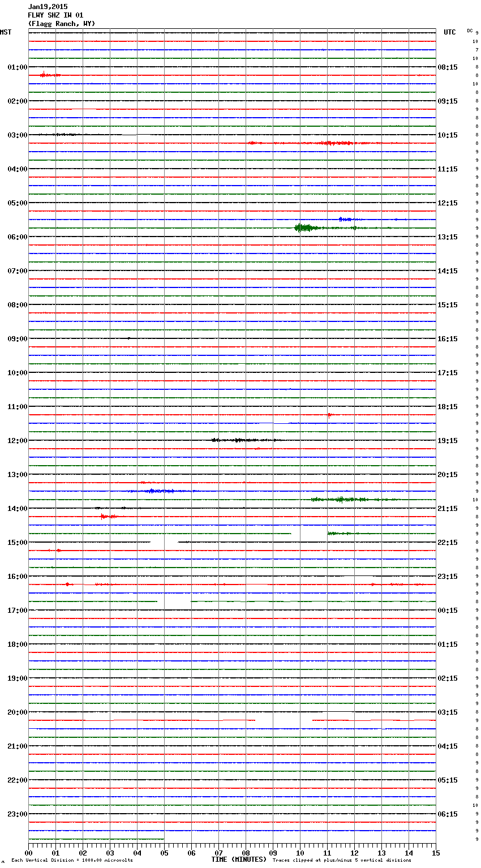This screenshot has width=481, height=868.
Task: Select the 12:00 MST time label
Action: pyautogui.click(x=17, y=441)
